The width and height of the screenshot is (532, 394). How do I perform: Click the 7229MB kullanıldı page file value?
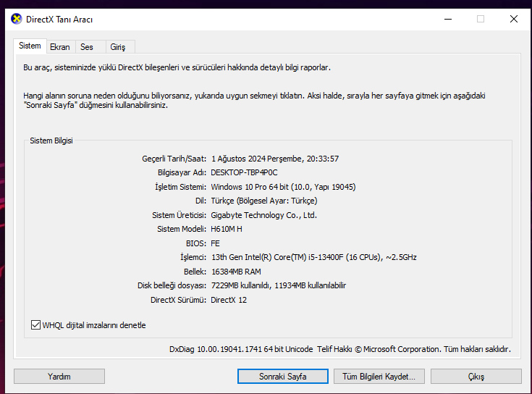(279, 285)
